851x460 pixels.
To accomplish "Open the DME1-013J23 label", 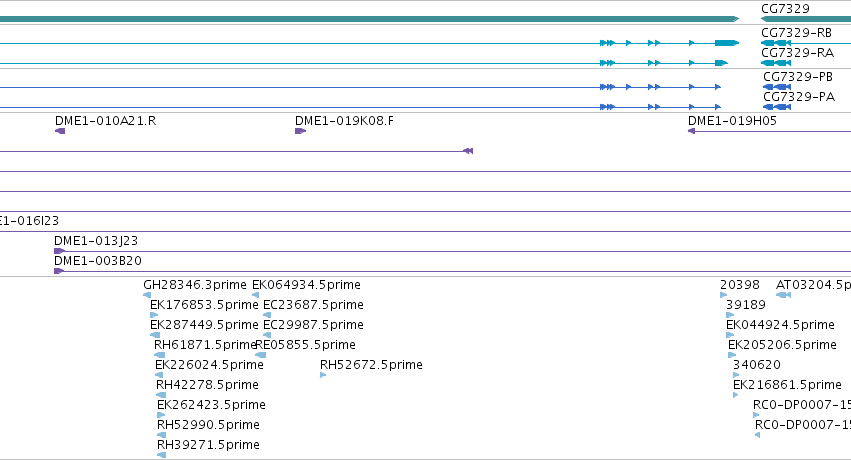I will coord(96,241).
